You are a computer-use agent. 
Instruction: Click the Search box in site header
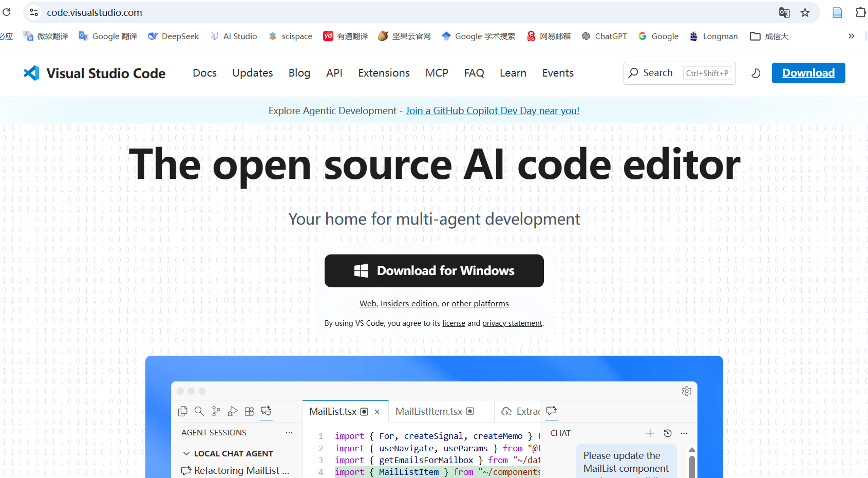point(680,73)
